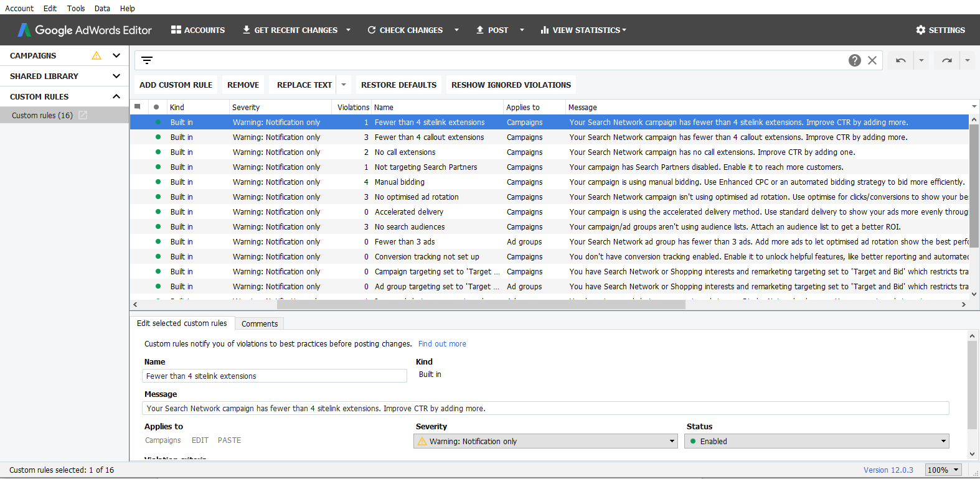The height and width of the screenshot is (479, 980).
Task: Click Add Custom Rule button
Action: (176, 85)
